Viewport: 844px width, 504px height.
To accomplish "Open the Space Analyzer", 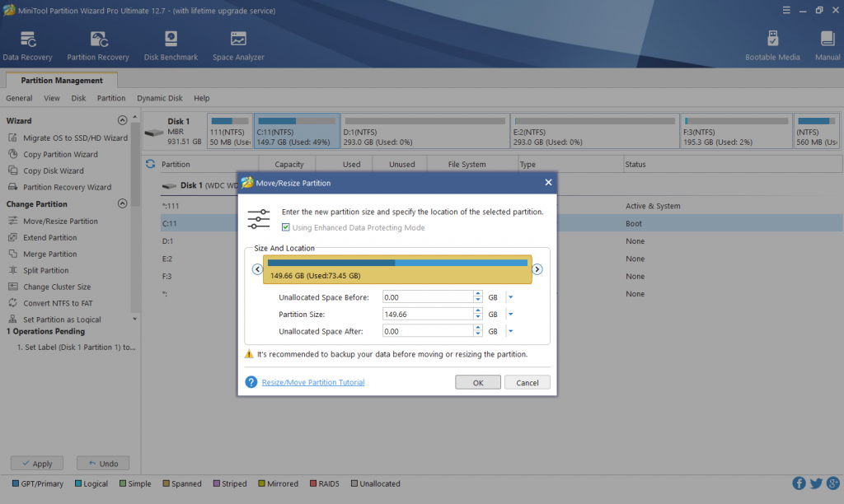I will [x=237, y=43].
